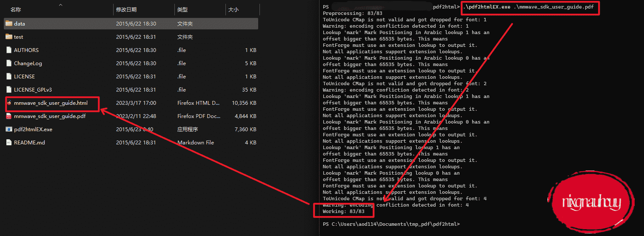Click the 2023/3/17 17:00 date cell
This screenshot has height=236, width=644.
pyautogui.click(x=136, y=103)
